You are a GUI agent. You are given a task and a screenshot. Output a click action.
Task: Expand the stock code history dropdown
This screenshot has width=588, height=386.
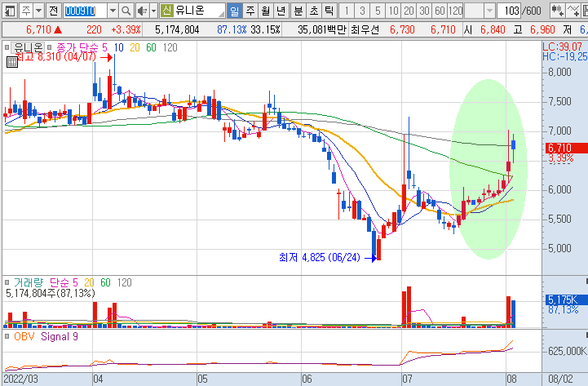coord(113,11)
